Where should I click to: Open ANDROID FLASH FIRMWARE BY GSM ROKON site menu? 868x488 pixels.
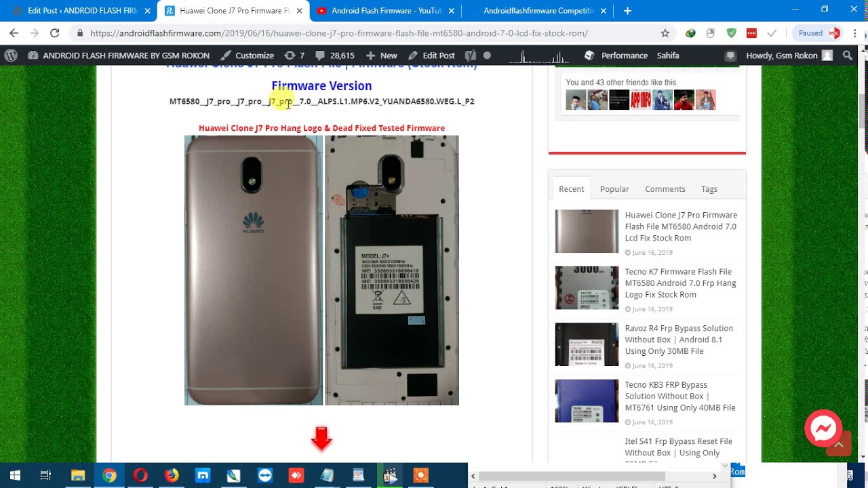(x=119, y=56)
